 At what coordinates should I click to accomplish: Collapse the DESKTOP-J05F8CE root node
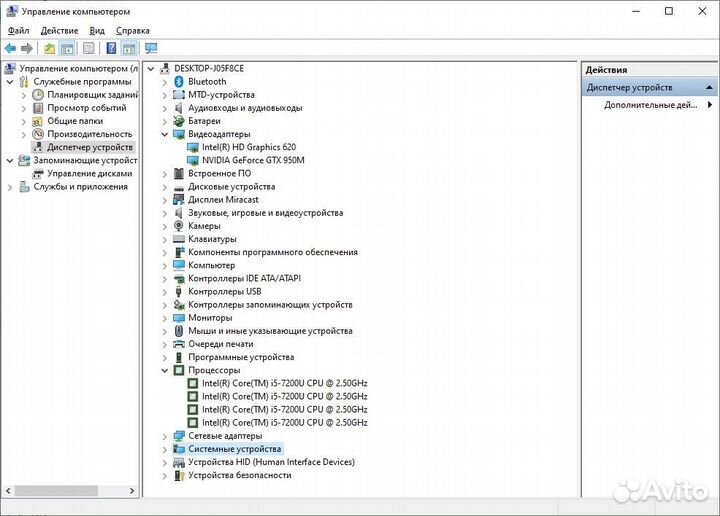click(151, 69)
